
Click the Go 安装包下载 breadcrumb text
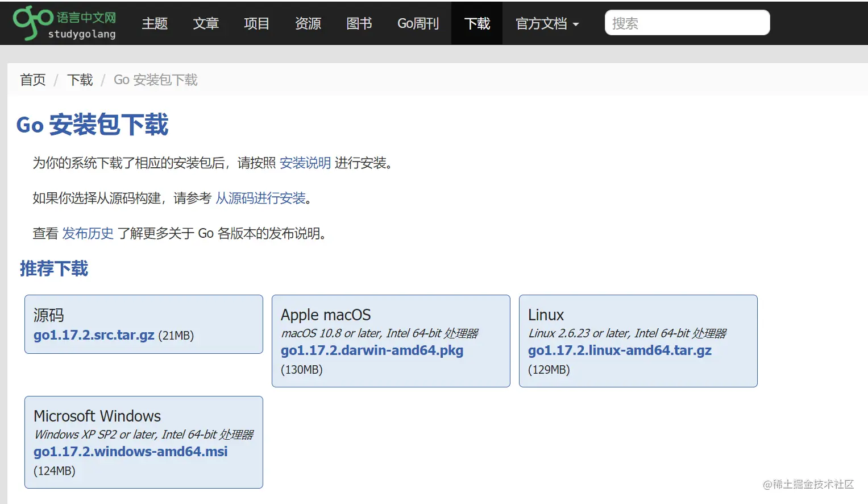(x=156, y=80)
